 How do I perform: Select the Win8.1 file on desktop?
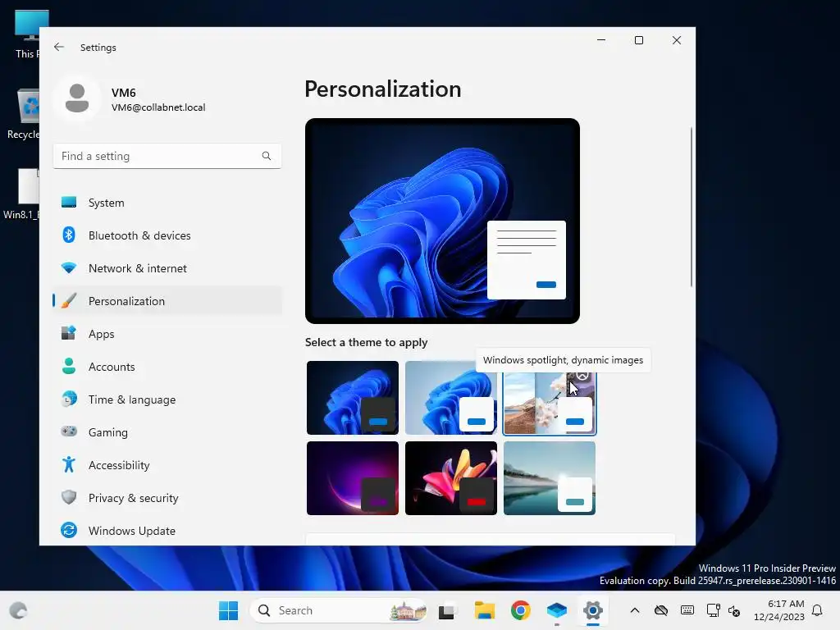(21, 194)
